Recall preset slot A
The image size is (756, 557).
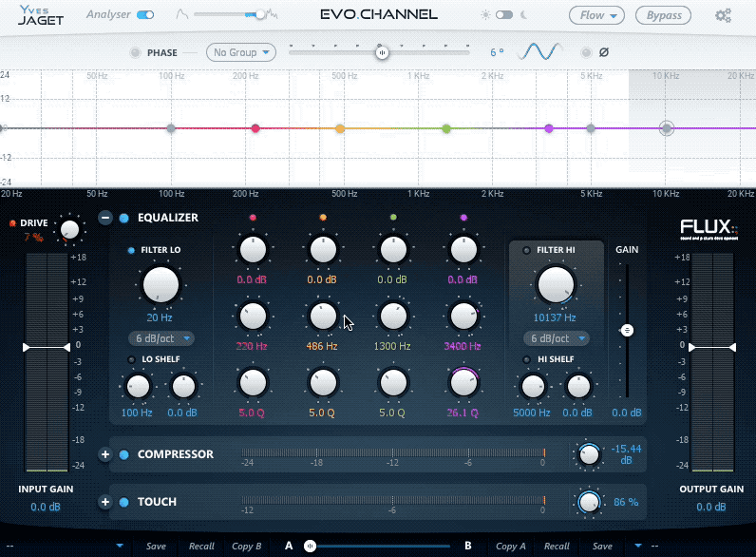coord(201,546)
